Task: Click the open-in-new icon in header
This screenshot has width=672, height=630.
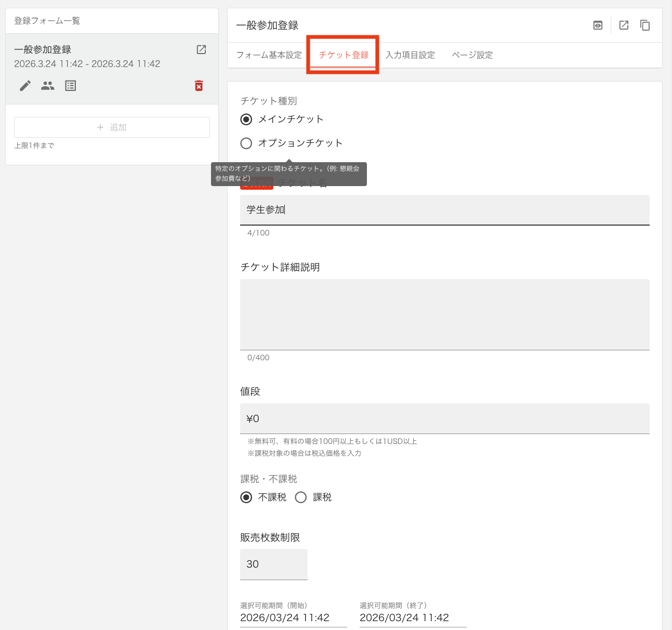Action: pos(624,25)
